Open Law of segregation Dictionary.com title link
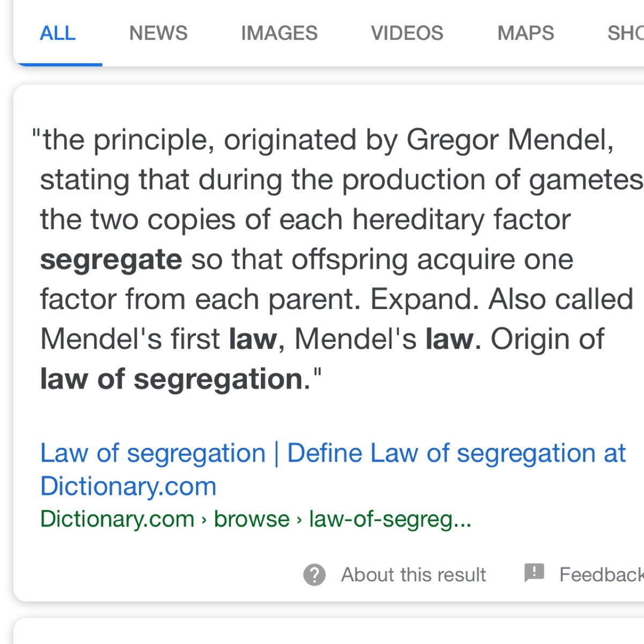The image size is (644, 644). pos(333,470)
